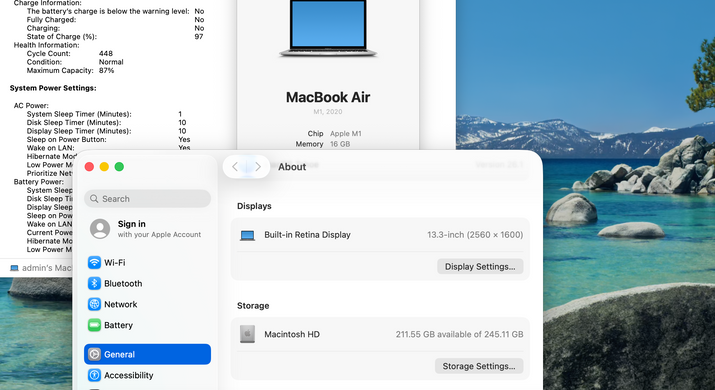
Task: Click 'Macintosh HD' label
Action: coord(292,334)
